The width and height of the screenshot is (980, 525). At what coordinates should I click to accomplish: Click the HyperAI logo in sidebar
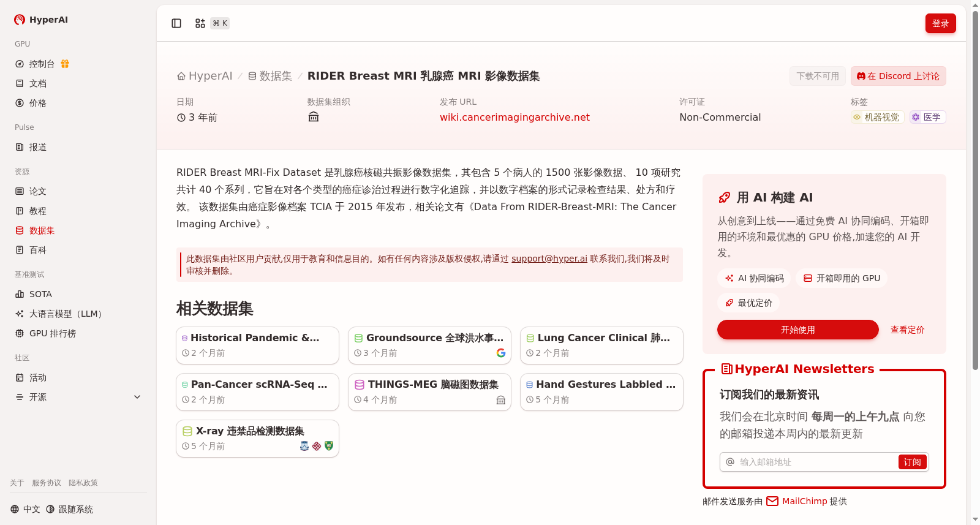41,20
